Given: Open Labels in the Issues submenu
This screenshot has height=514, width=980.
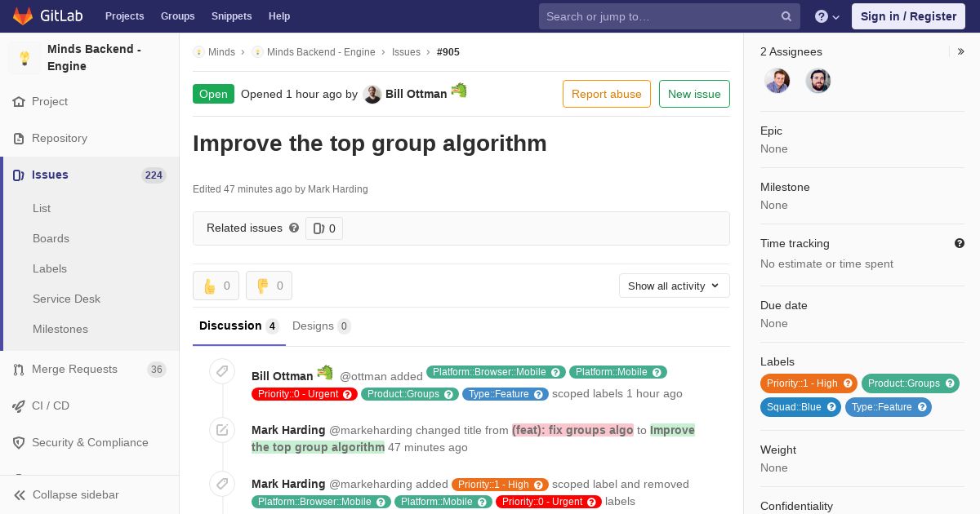Looking at the screenshot, I should pyautogui.click(x=50, y=269).
